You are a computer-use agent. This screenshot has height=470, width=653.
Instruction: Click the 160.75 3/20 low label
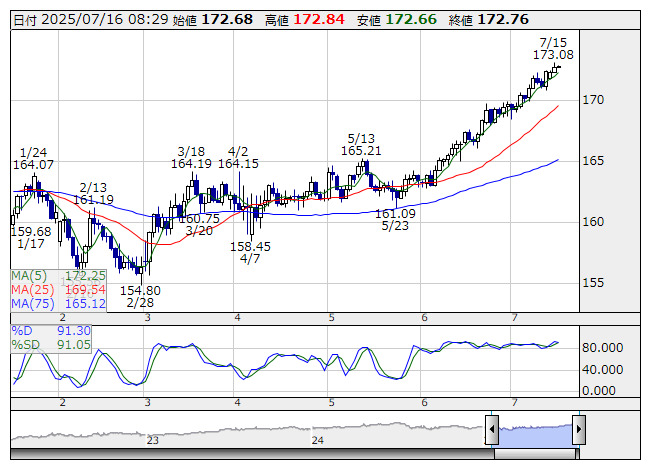click(x=199, y=224)
